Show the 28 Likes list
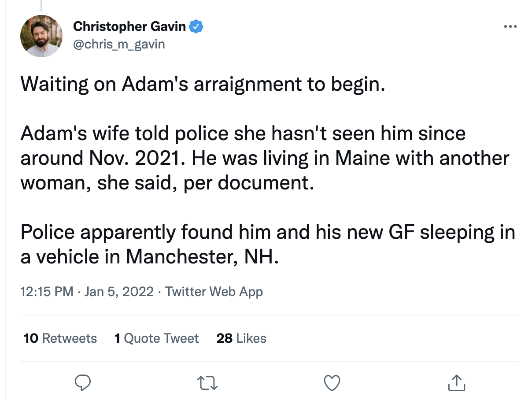 (241, 338)
